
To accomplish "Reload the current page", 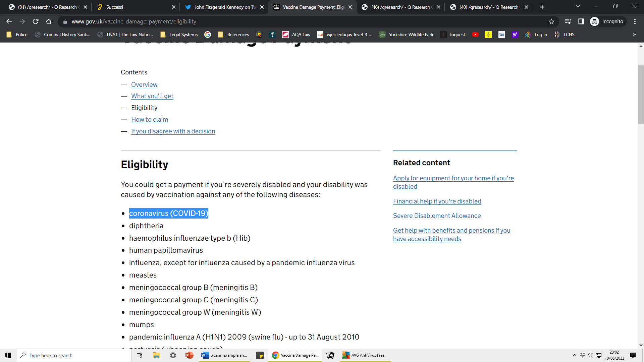I will tap(36, 21).
